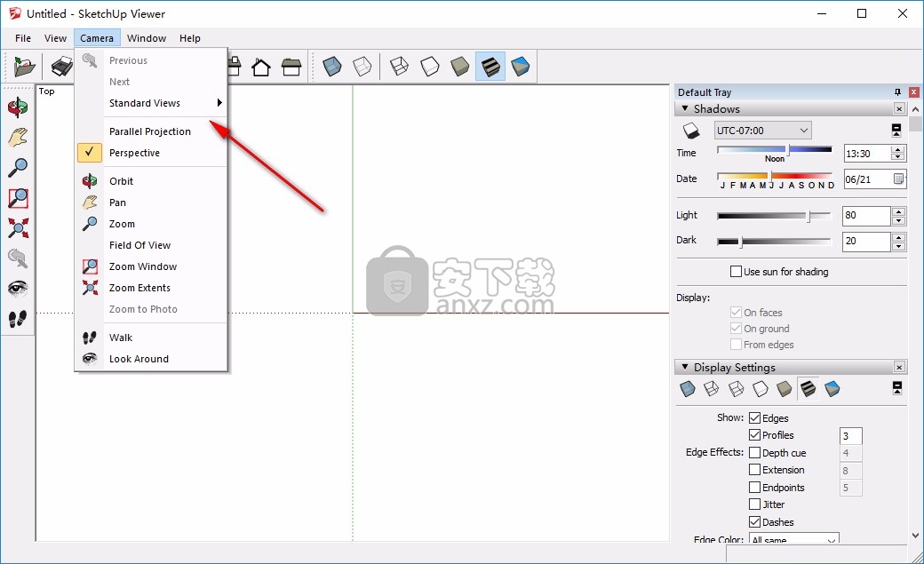Click Wireframe icon in Display Settings panel
This screenshot has height=564, width=924.
click(736, 389)
